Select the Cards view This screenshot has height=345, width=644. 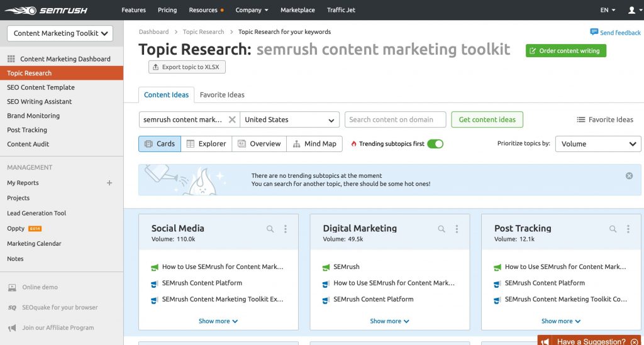(160, 144)
